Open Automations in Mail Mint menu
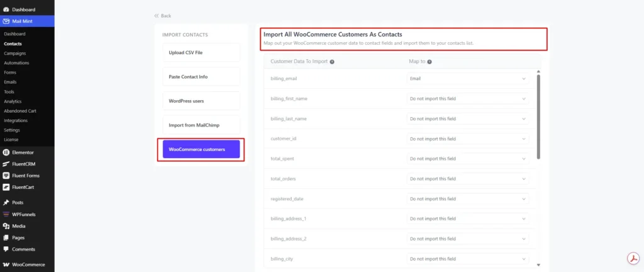 pyautogui.click(x=16, y=63)
